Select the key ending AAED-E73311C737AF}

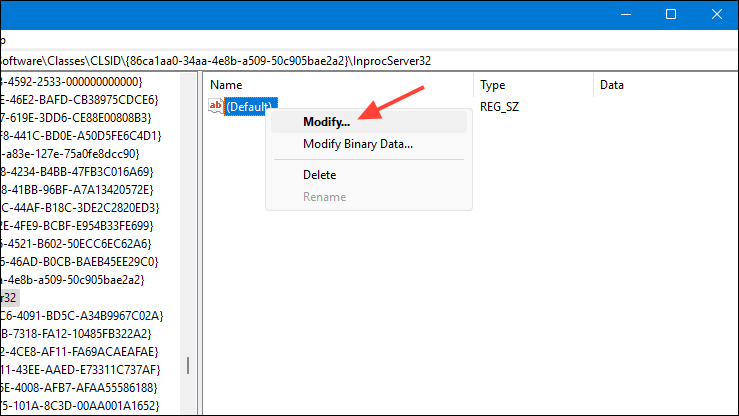click(80, 369)
